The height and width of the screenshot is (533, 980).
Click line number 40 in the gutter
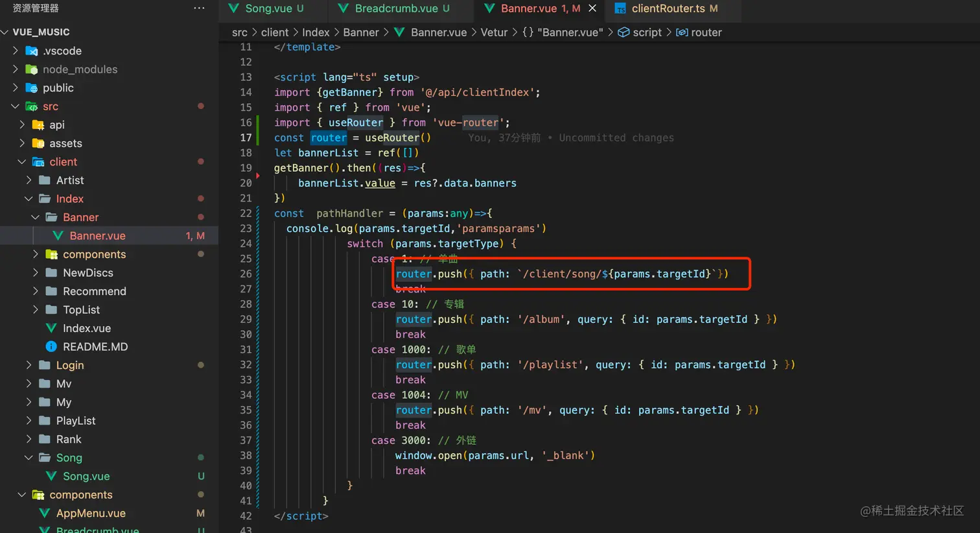[246, 486]
